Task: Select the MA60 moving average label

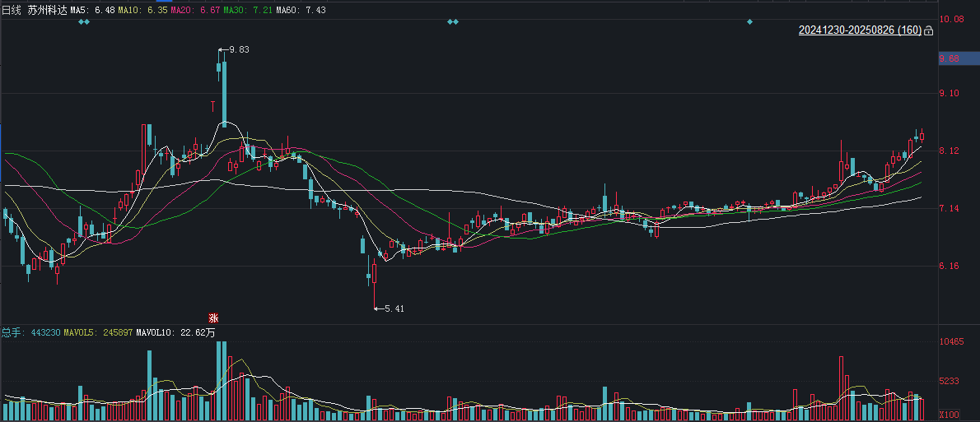Action: pos(301,11)
